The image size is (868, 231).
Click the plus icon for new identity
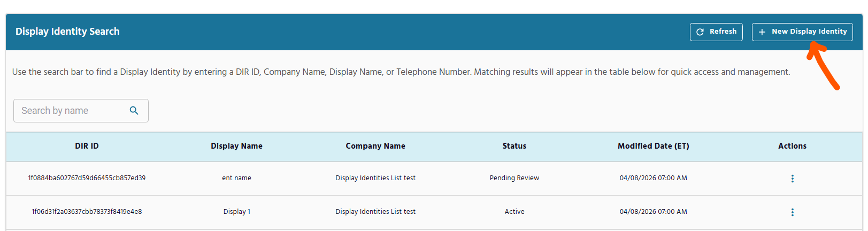[x=762, y=32]
